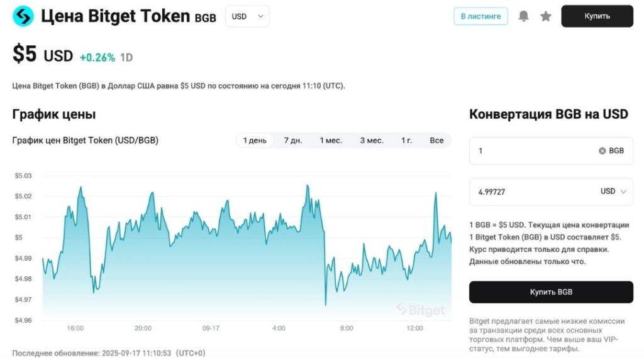Open the USD currency dropdown in header

click(247, 16)
